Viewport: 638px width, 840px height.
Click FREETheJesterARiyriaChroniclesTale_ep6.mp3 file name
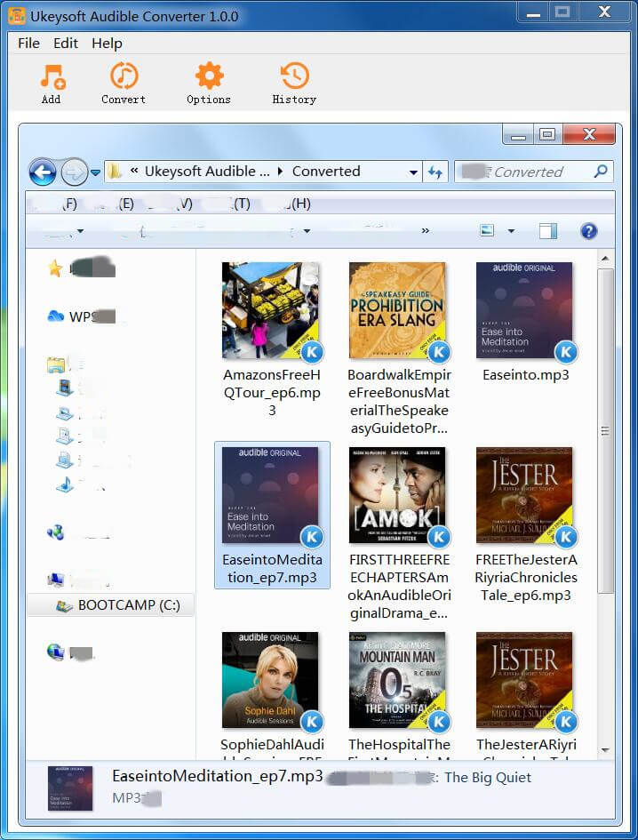pos(526,578)
